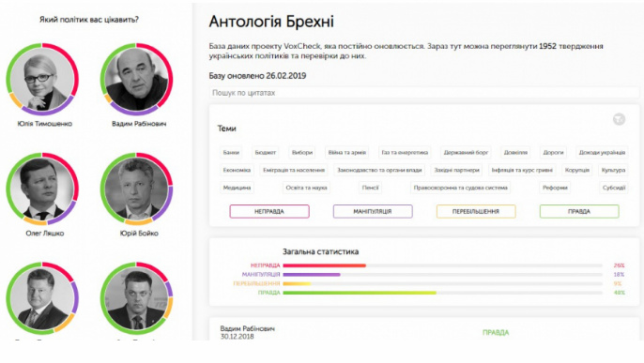The height and width of the screenshot is (363, 644).
Task: Click the 26% value in statistics
Action: click(x=619, y=265)
